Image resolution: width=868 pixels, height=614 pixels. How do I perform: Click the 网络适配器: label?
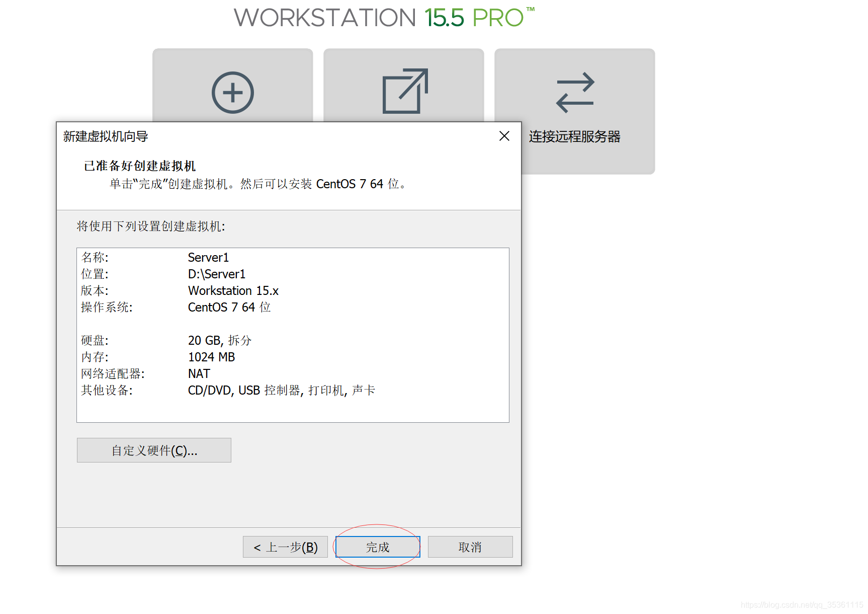coord(113,373)
